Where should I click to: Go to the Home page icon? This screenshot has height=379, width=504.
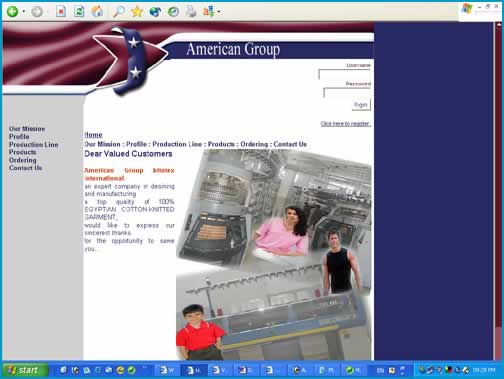pyautogui.click(x=97, y=11)
